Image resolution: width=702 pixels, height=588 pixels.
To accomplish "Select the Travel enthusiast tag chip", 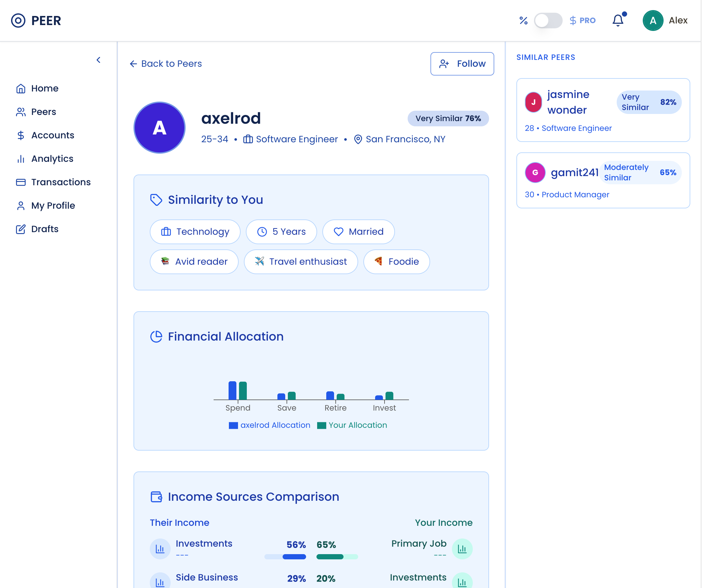I will (x=301, y=262).
